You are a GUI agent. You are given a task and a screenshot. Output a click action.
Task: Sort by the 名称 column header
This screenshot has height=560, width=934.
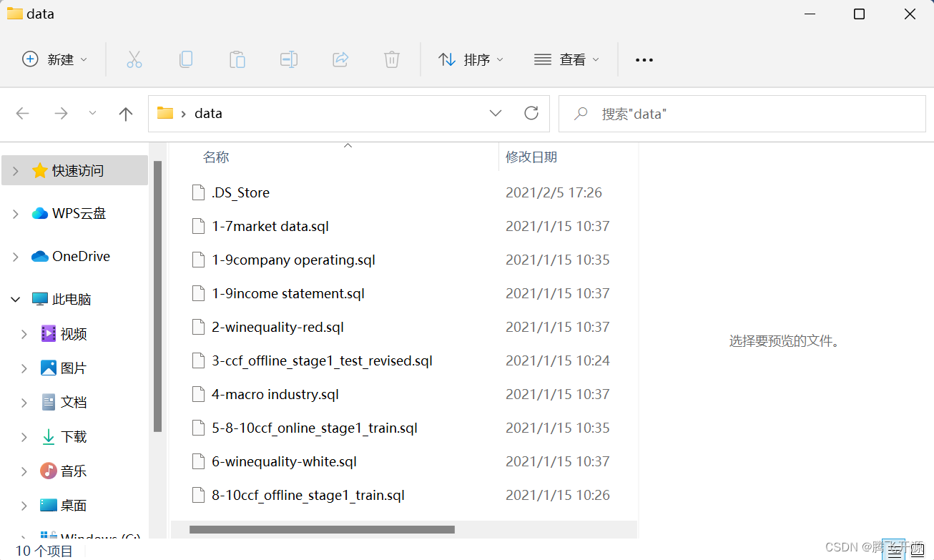[x=216, y=157]
